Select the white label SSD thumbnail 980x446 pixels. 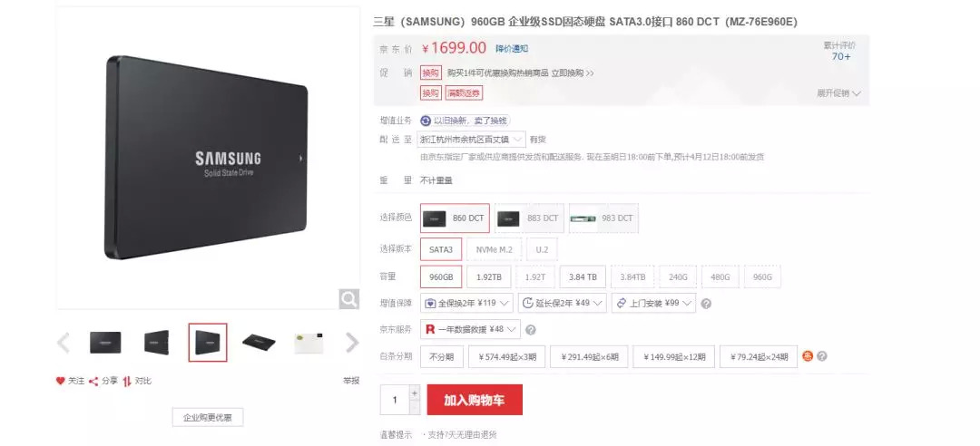point(309,343)
